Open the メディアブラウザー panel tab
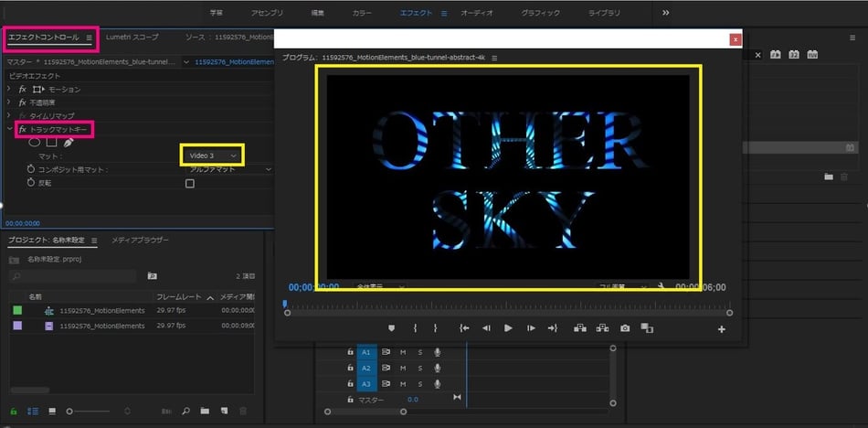The height and width of the screenshot is (428, 868). pyautogui.click(x=140, y=240)
